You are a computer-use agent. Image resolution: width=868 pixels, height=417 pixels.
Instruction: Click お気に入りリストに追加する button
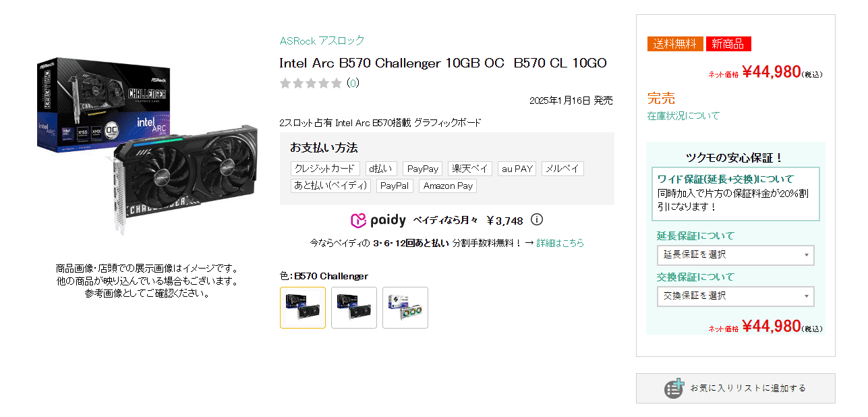pos(736,388)
